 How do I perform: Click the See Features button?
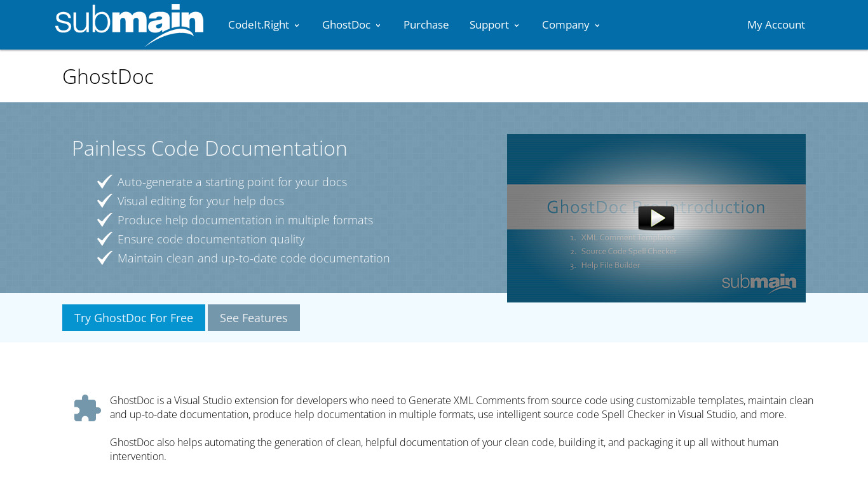[254, 318]
